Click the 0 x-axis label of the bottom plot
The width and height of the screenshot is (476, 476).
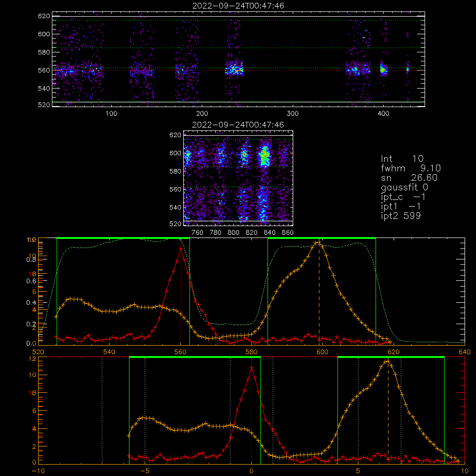(x=251, y=471)
